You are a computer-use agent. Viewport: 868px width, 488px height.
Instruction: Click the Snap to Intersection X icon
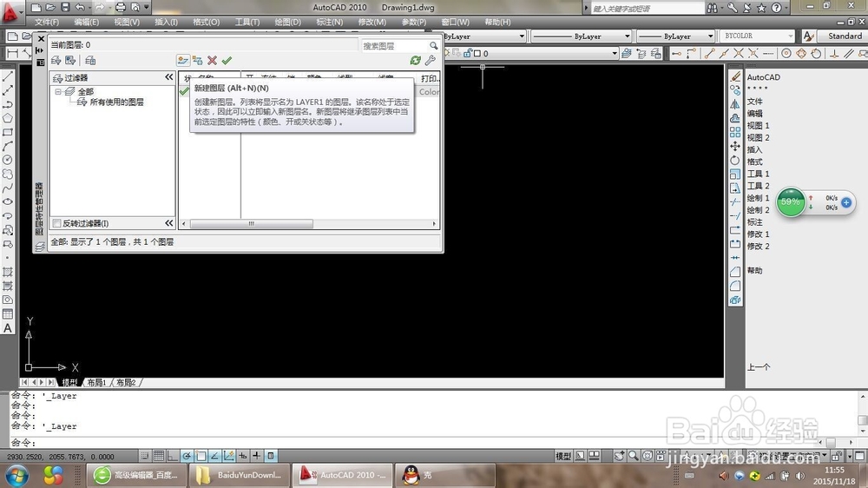coord(739,53)
